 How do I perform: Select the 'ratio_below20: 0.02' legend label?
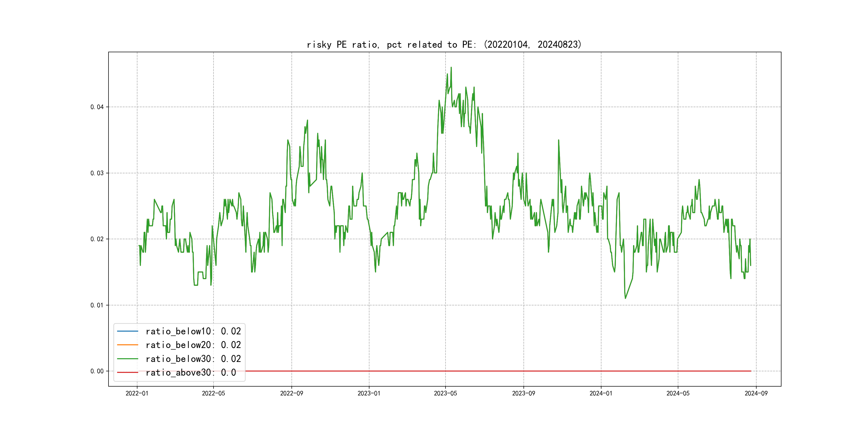[193, 345]
